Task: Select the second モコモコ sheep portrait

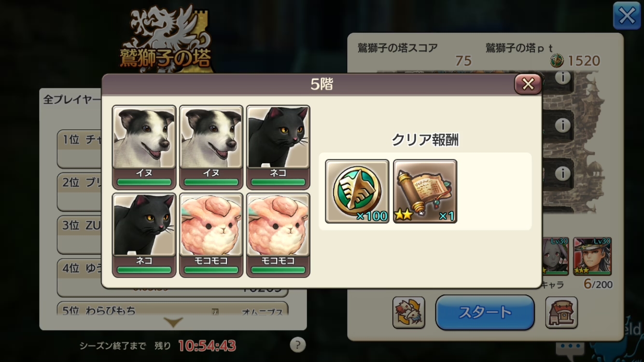Action: 278,235
